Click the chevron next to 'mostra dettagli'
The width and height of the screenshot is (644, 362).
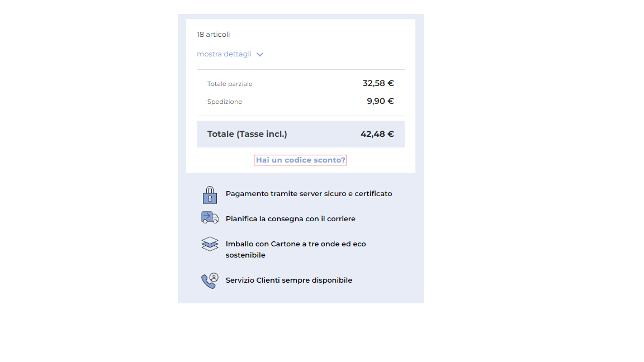260,54
